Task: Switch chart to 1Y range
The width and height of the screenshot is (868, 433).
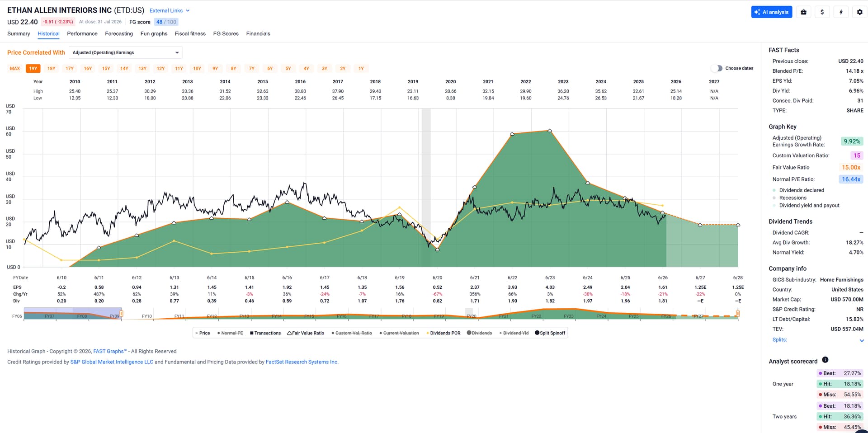Action: pyautogui.click(x=361, y=69)
